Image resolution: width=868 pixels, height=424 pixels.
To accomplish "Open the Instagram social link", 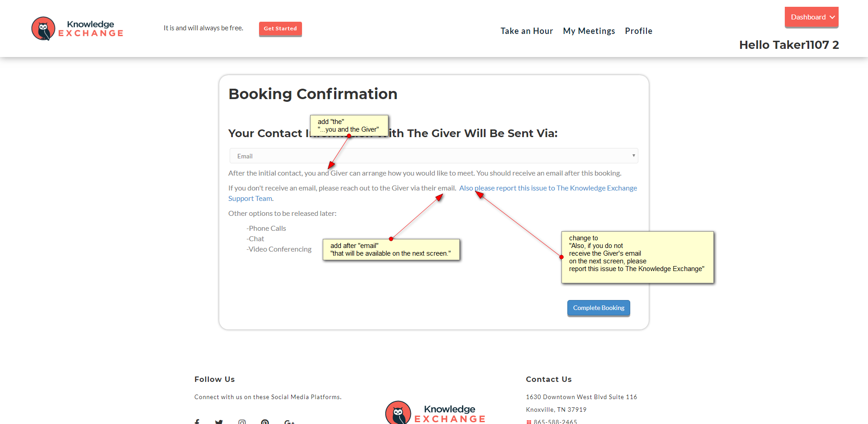I will click(x=242, y=422).
